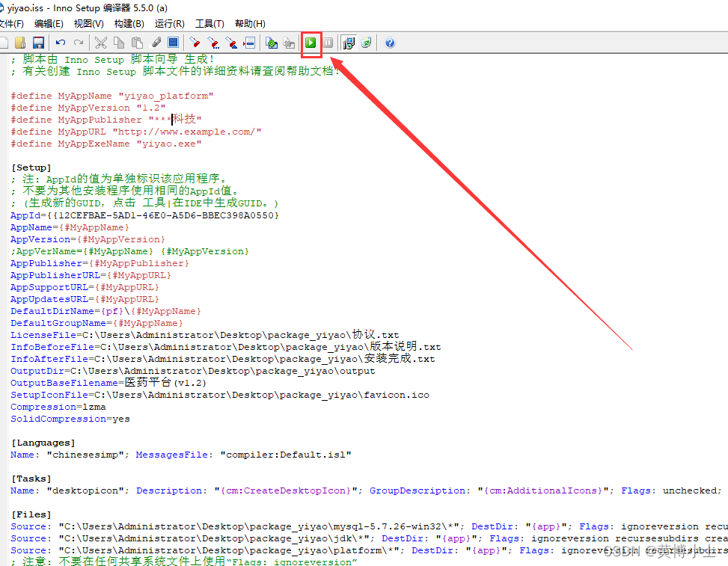Click the AppUpdatesURL line
The height and width of the screenshot is (566, 728).
[85, 300]
